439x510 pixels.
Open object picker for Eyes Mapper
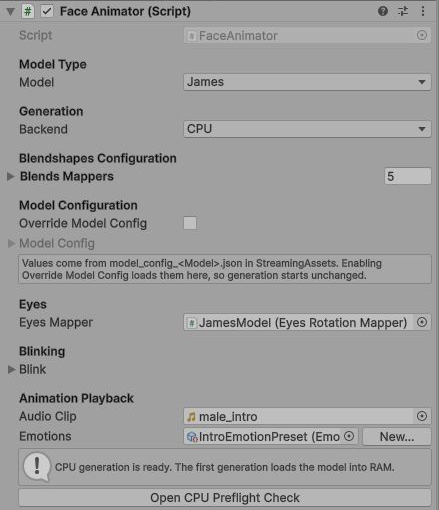[x=422, y=322]
